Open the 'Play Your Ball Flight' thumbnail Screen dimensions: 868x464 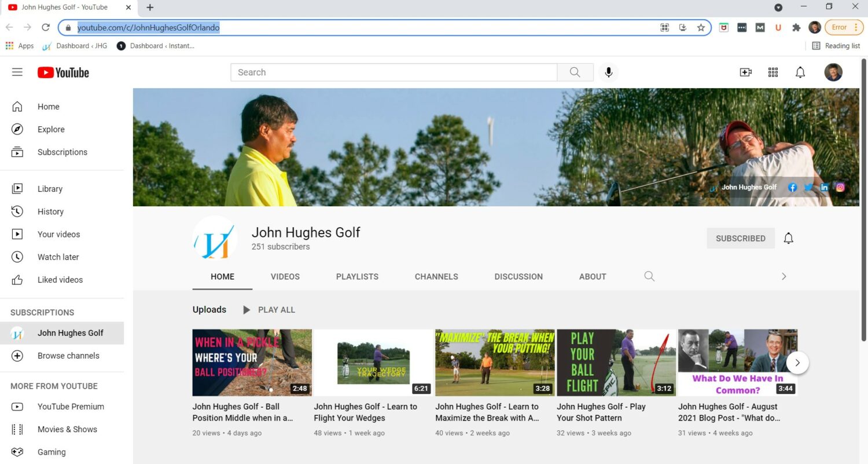coord(616,363)
